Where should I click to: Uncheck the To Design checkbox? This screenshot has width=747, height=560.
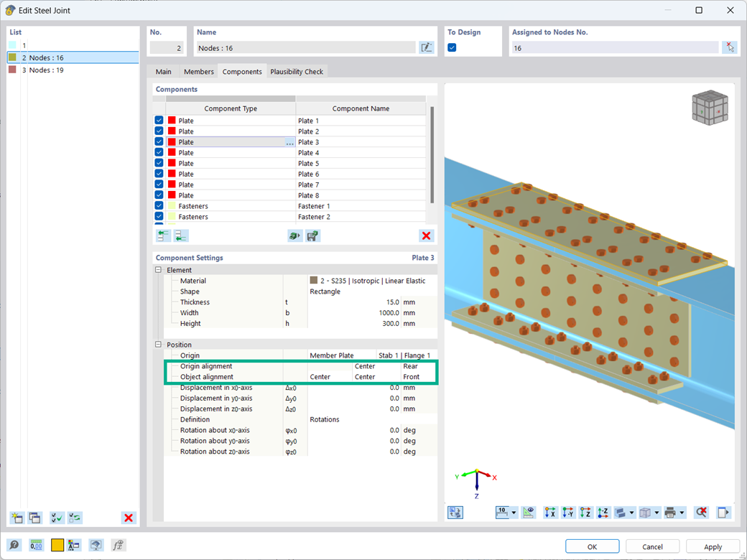(452, 47)
